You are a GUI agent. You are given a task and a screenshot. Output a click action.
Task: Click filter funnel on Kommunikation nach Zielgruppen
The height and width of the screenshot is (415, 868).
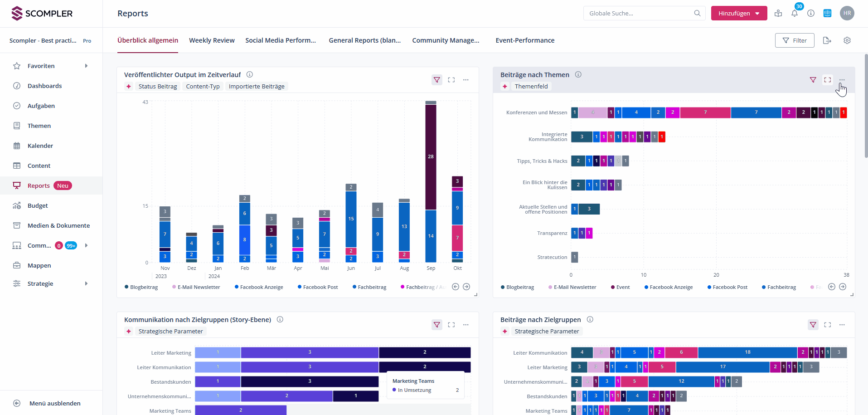(436, 325)
